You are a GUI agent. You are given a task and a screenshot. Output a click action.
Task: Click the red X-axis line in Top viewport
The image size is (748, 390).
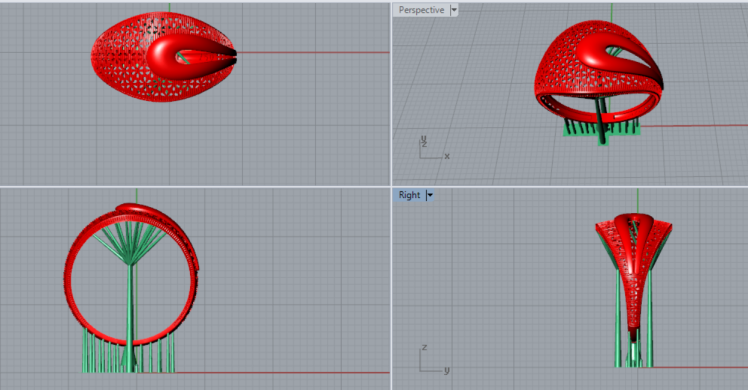(313, 52)
